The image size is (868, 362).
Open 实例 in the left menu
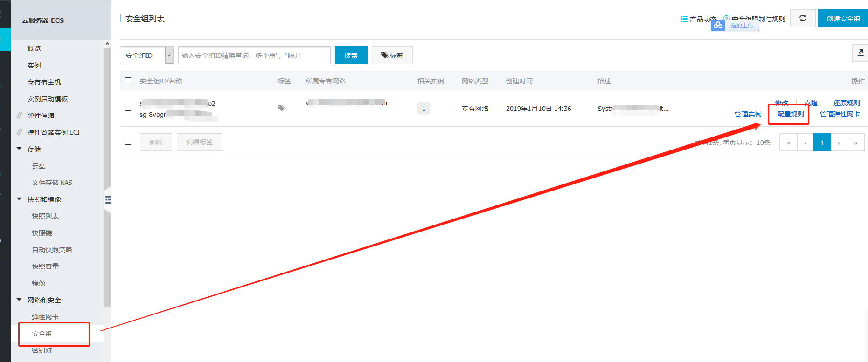[34, 65]
